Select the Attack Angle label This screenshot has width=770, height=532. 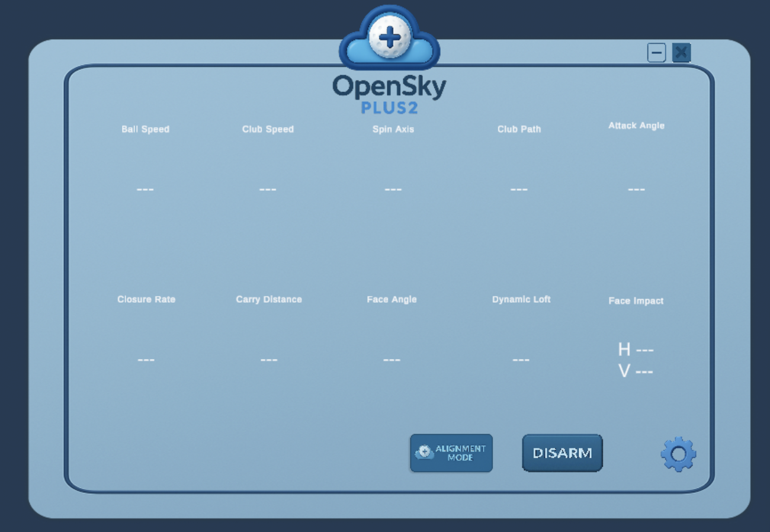pyautogui.click(x=636, y=126)
